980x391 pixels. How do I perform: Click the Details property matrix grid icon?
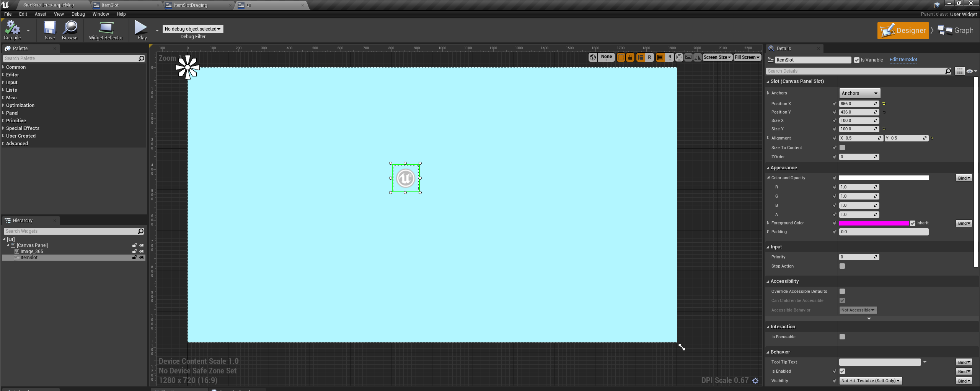point(959,71)
